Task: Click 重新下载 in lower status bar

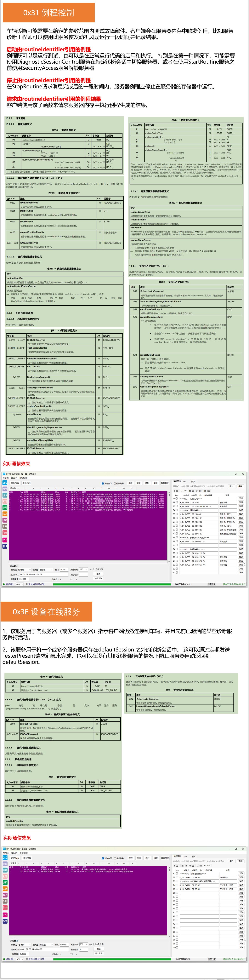Action: (x=212, y=959)
